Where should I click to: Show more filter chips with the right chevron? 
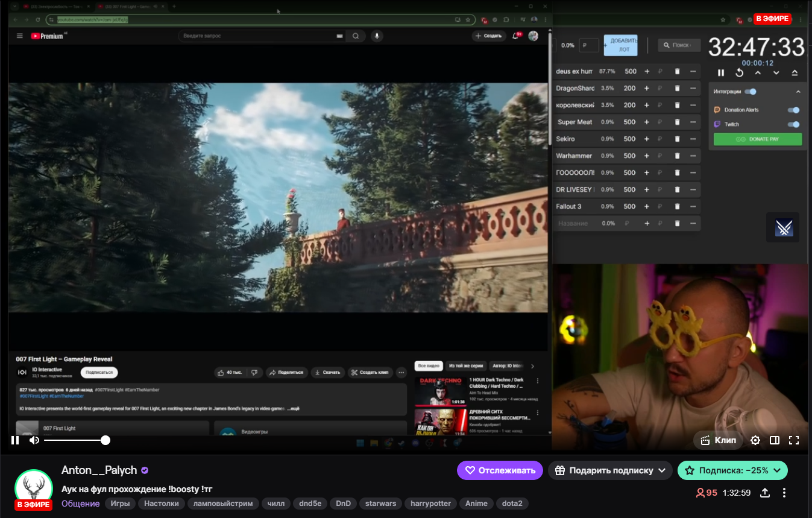coord(532,366)
